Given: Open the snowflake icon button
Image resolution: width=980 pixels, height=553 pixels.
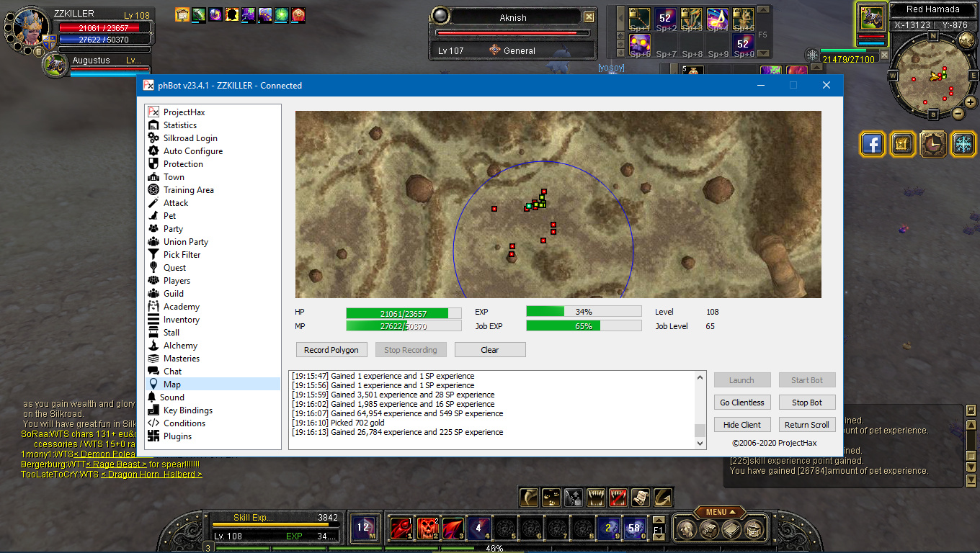Looking at the screenshot, I should coord(963,144).
